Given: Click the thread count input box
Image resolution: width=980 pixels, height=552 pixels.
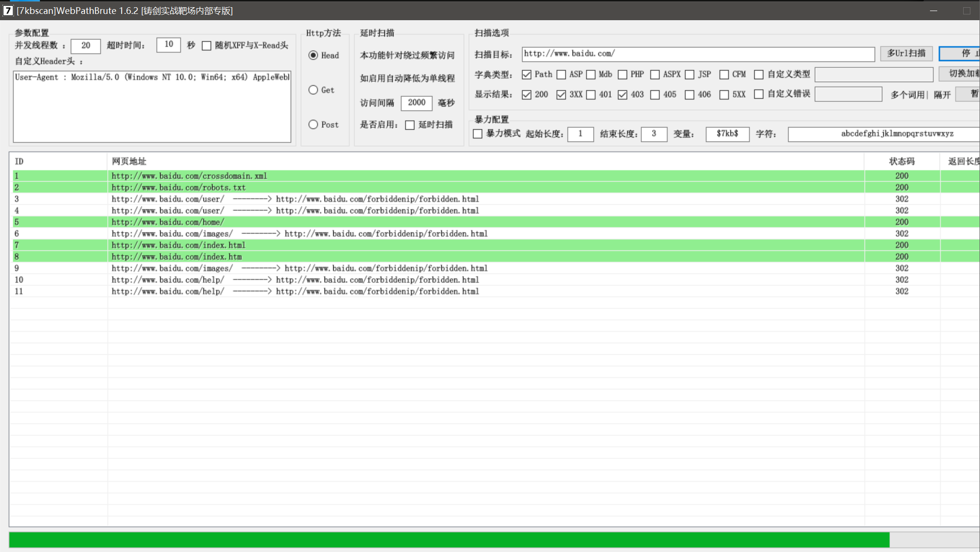Looking at the screenshot, I should [x=86, y=46].
